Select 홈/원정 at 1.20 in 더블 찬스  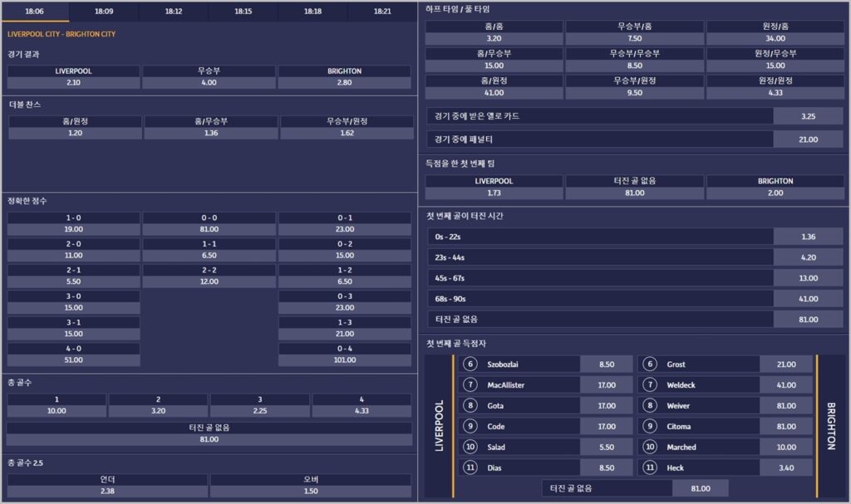tap(75, 128)
